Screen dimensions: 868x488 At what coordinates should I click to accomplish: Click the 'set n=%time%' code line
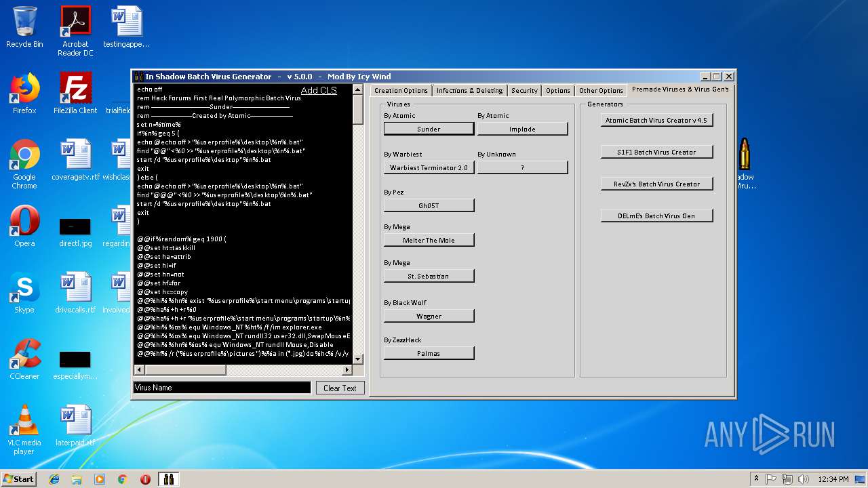coord(159,124)
